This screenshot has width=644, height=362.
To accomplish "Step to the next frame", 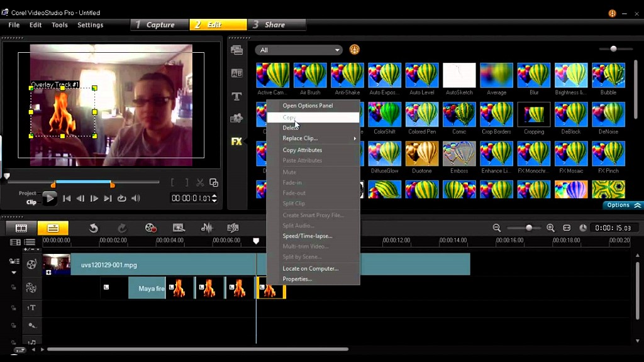I will [94, 199].
